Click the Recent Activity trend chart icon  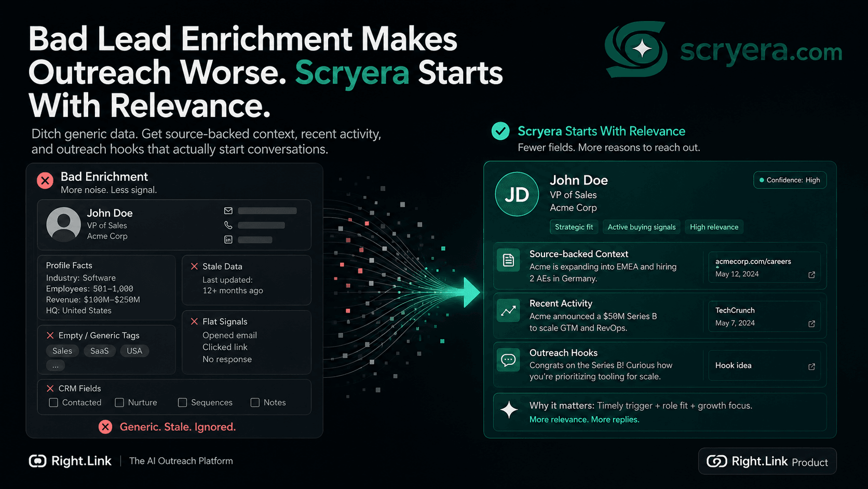(508, 310)
